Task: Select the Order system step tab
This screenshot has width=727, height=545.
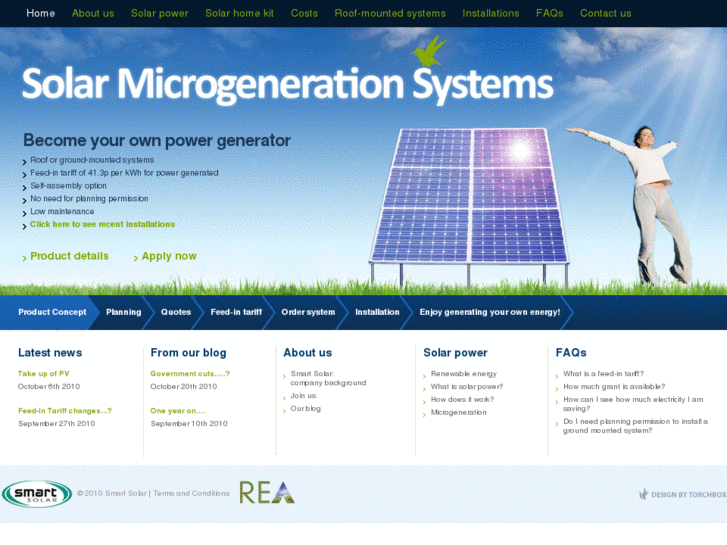Action: [x=308, y=312]
